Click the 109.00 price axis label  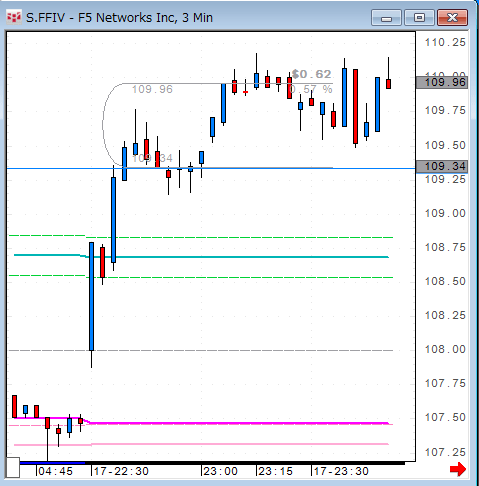[445, 213]
